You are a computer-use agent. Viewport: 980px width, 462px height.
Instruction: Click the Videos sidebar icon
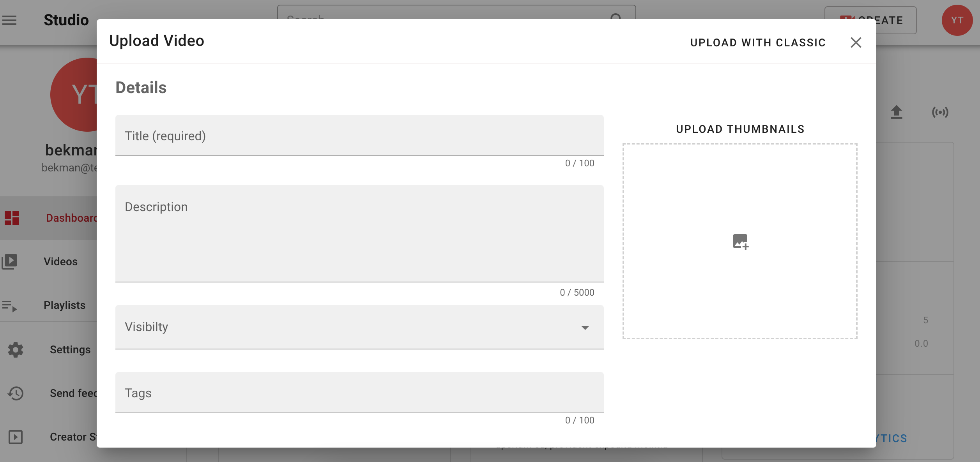(11, 261)
